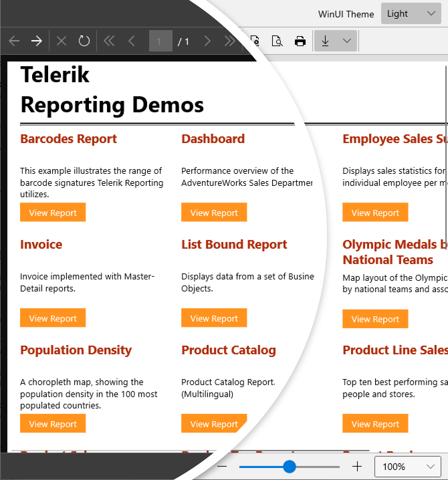The height and width of the screenshot is (480, 448).
Task: Go to the previous page
Action: [132, 41]
